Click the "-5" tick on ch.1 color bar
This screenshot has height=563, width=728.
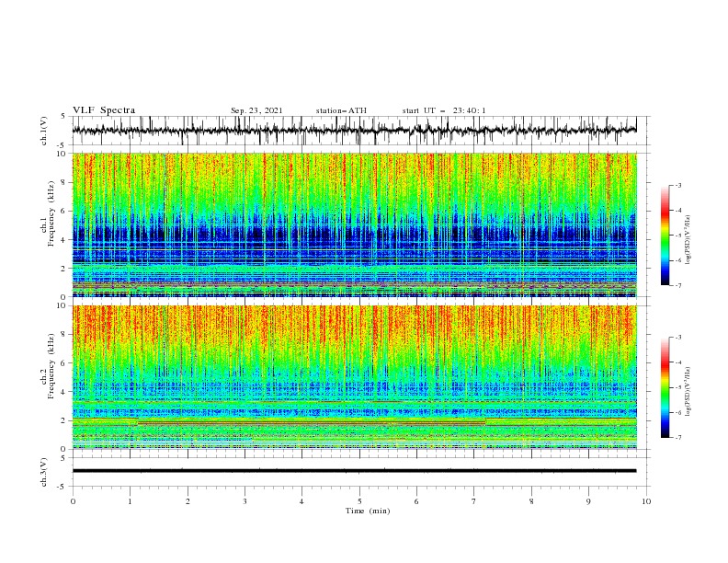(678, 236)
